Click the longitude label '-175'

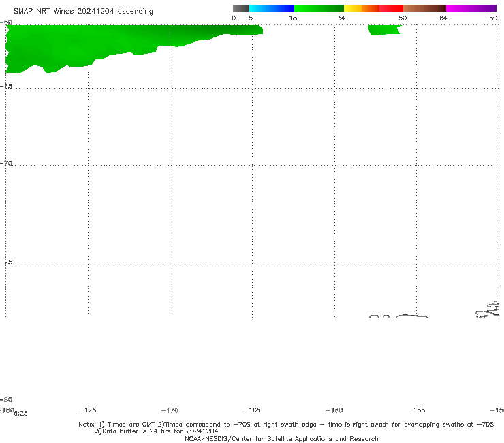click(x=88, y=410)
